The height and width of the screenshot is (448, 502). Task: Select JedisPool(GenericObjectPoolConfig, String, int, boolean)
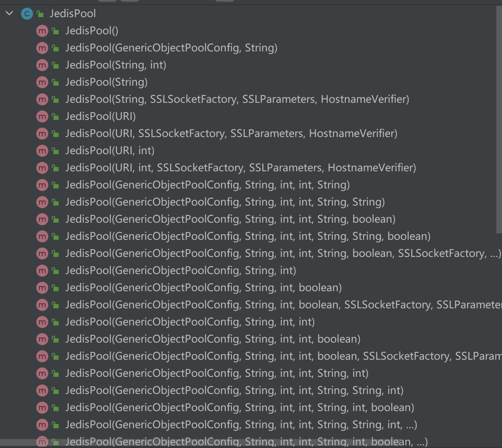[x=204, y=288]
